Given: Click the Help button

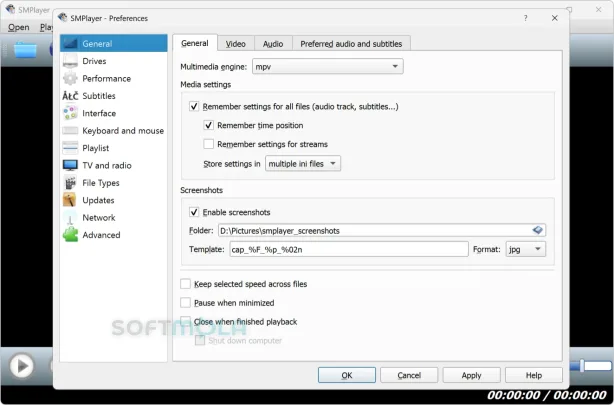Looking at the screenshot, I should pos(534,375).
